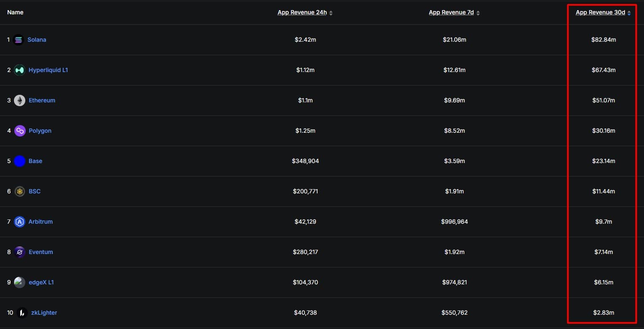Click the purple Polygon logo icon
Screen dimensions: 644x329
(20, 131)
